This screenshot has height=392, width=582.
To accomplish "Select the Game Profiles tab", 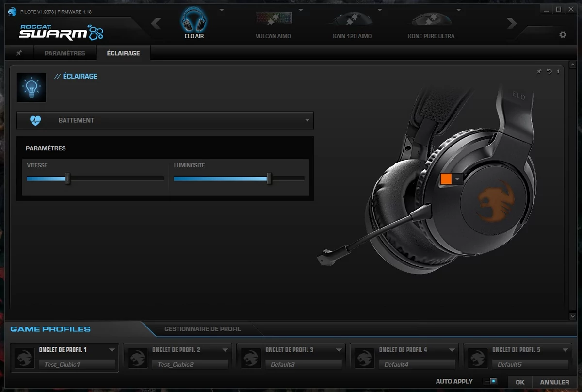I will (x=50, y=329).
